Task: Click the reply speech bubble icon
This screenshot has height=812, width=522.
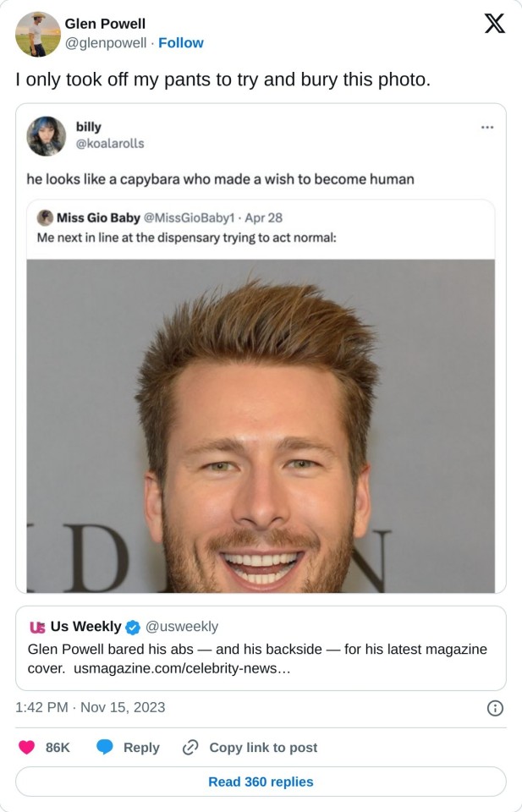Action: [105, 747]
